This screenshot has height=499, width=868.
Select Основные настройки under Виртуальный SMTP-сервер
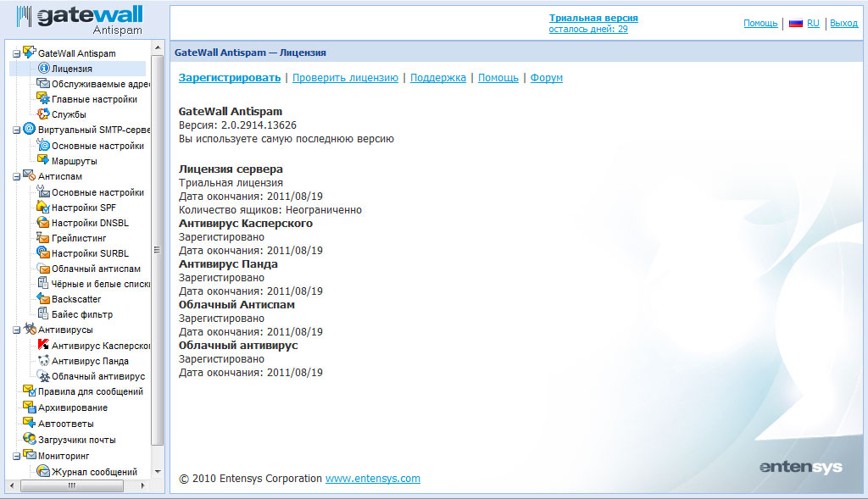tap(97, 146)
